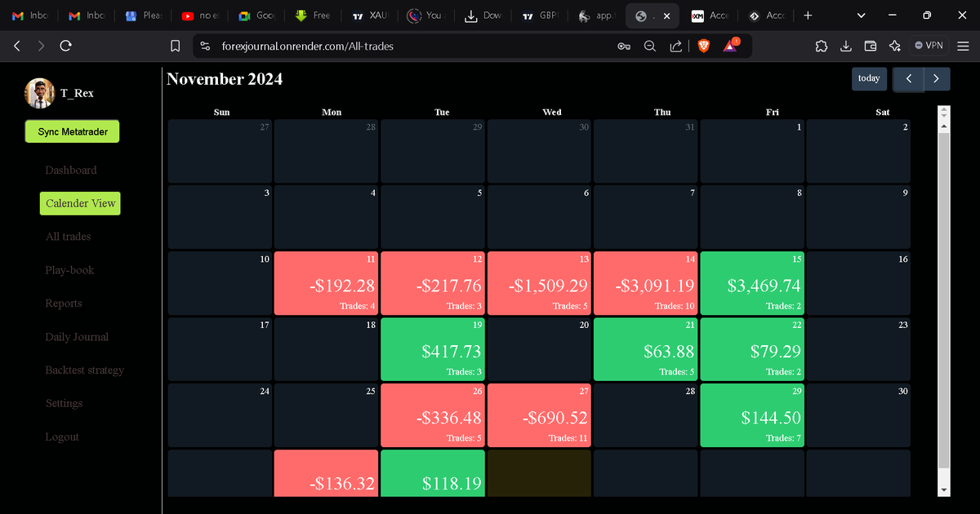The height and width of the screenshot is (514, 980).
Task: Open Dashboard from the sidebar
Action: 71,171
